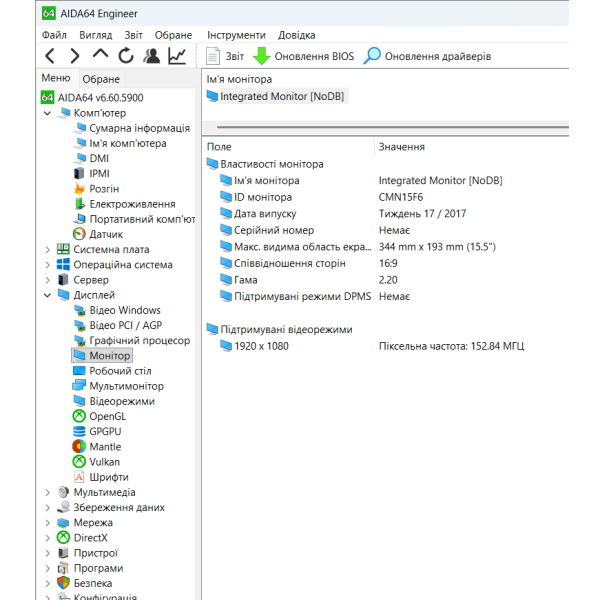
Task: Open Портативний комп'ютер page
Action: [134, 219]
